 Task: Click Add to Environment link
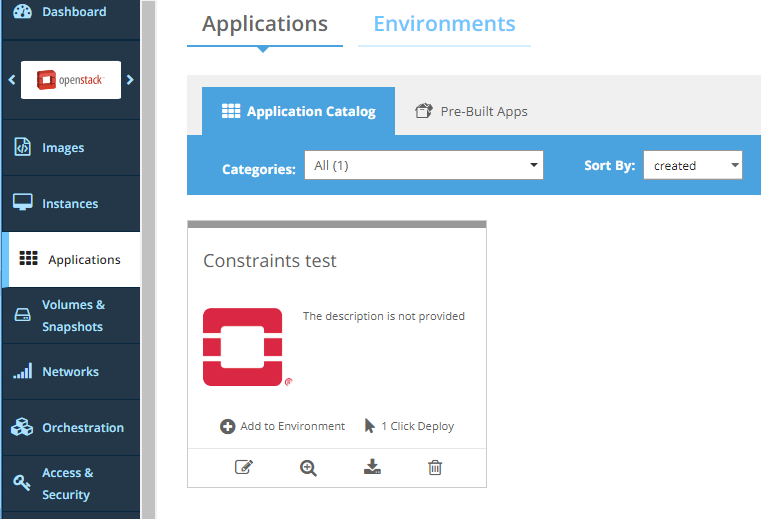[283, 426]
